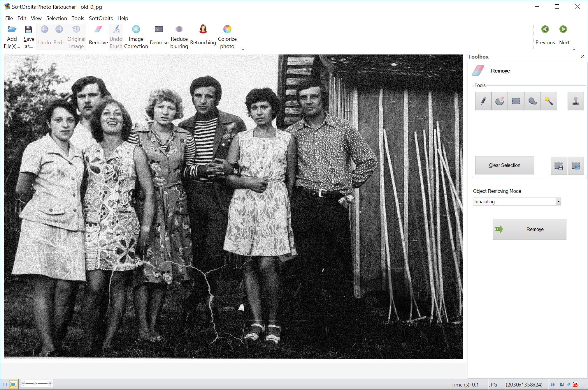Screen dimensions: 588x390
Task: Click Clear Selection to deselect area
Action: (504, 165)
